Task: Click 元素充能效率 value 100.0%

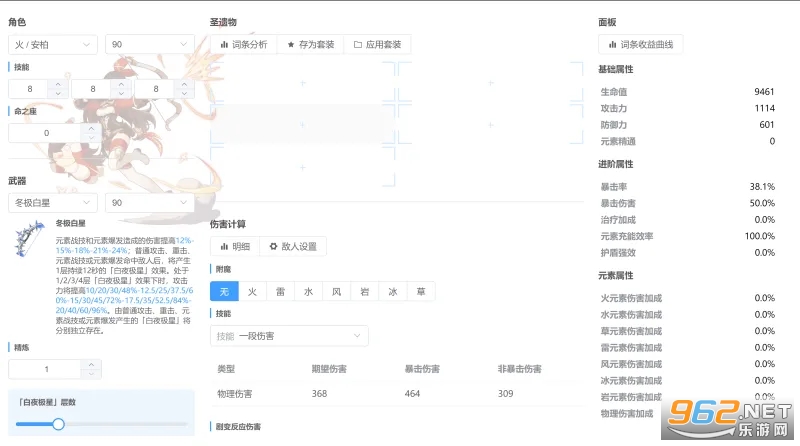Action: pyautogui.click(x=760, y=236)
